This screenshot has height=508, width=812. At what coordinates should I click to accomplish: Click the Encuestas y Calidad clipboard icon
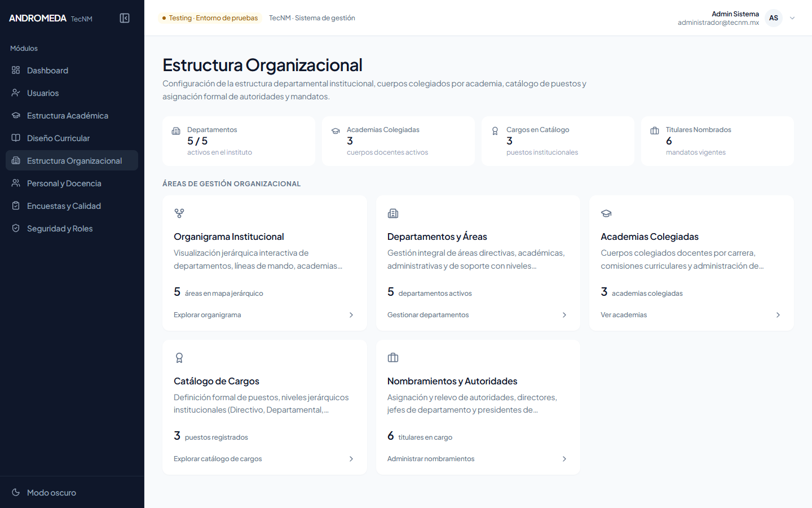pos(16,205)
